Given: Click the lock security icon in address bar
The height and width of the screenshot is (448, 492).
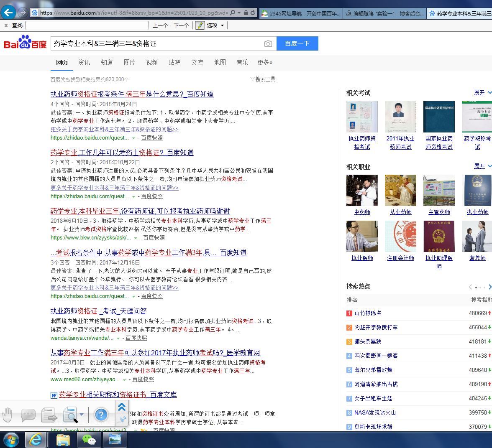Looking at the screenshot, I should (246, 13).
